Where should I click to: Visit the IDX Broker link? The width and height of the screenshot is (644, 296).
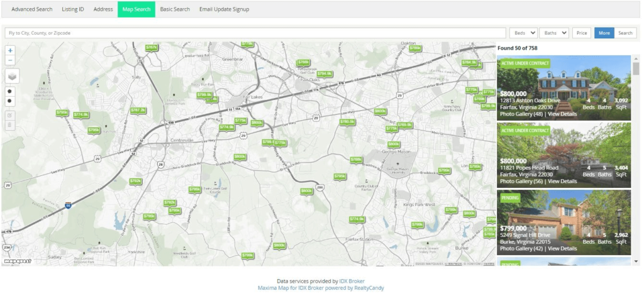(x=352, y=281)
